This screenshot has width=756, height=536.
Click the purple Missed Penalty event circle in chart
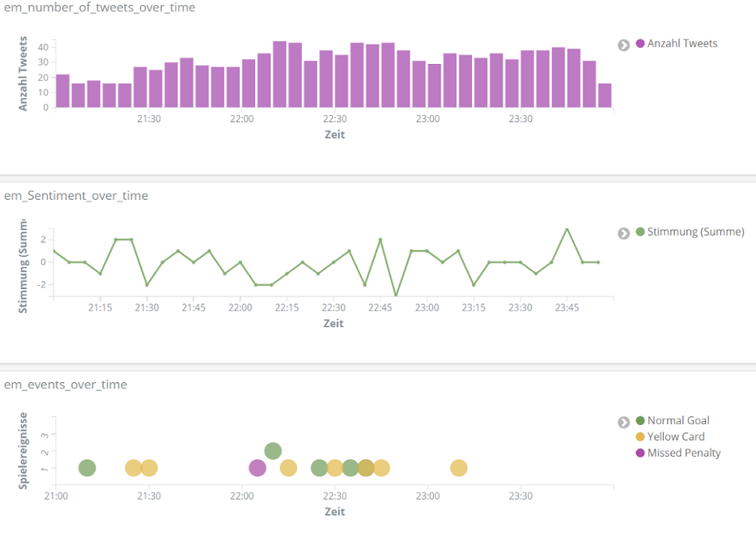point(257,468)
